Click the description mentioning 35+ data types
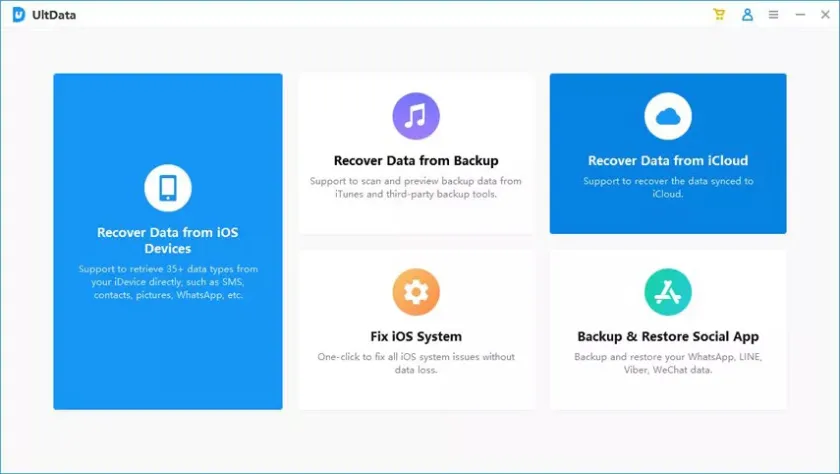Viewport: 840px width, 474px height. pos(168,282)
